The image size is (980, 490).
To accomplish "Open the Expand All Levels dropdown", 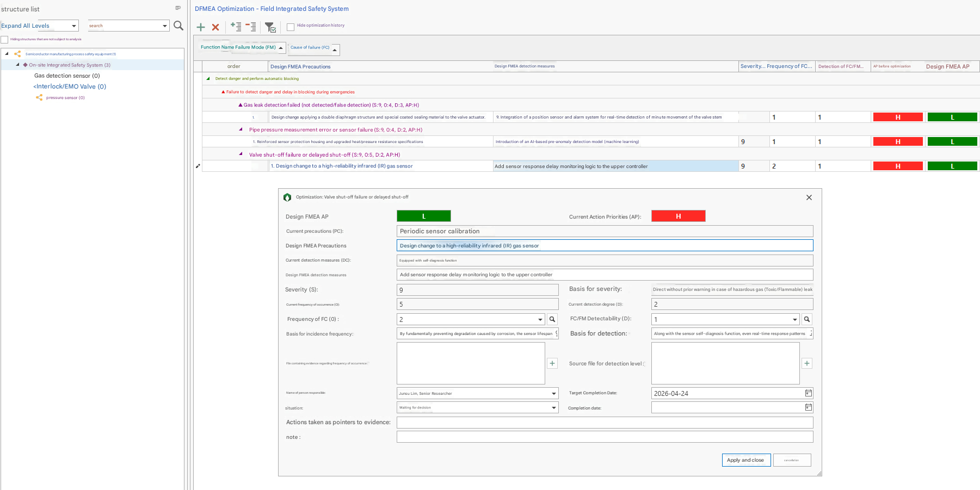I will pyautogui.click(x=74, y=26).
